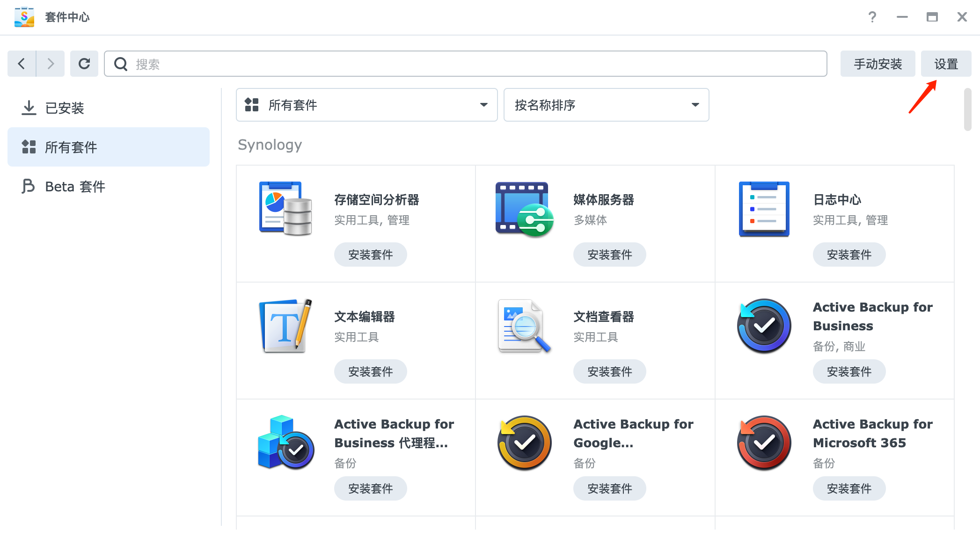Viewport: 980px width, 538px height.
Task: Click the download icon beside 已安装
Action: pyautogui.click(x=29, y=108)
